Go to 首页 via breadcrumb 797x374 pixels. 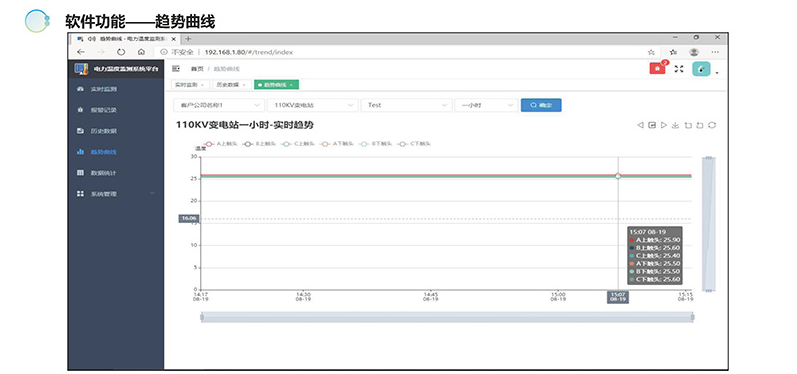(x=197, y=69)
